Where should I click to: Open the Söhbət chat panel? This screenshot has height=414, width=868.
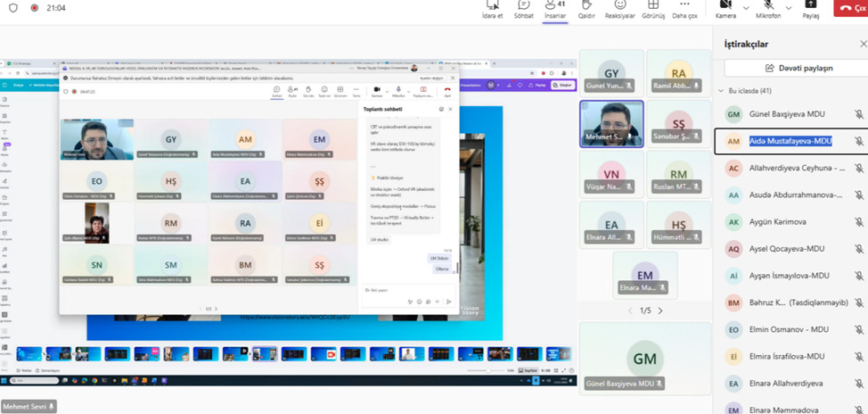pyautogui.click(x=522, y=9)
